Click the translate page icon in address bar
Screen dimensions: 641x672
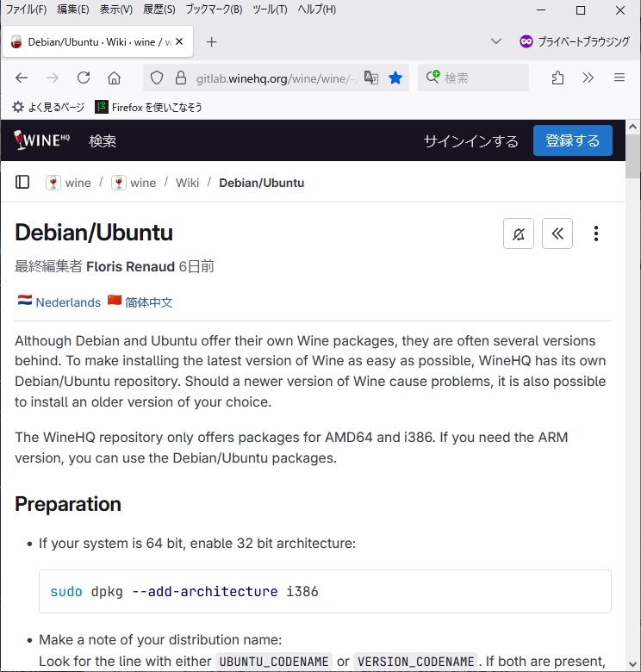point(371,78)
